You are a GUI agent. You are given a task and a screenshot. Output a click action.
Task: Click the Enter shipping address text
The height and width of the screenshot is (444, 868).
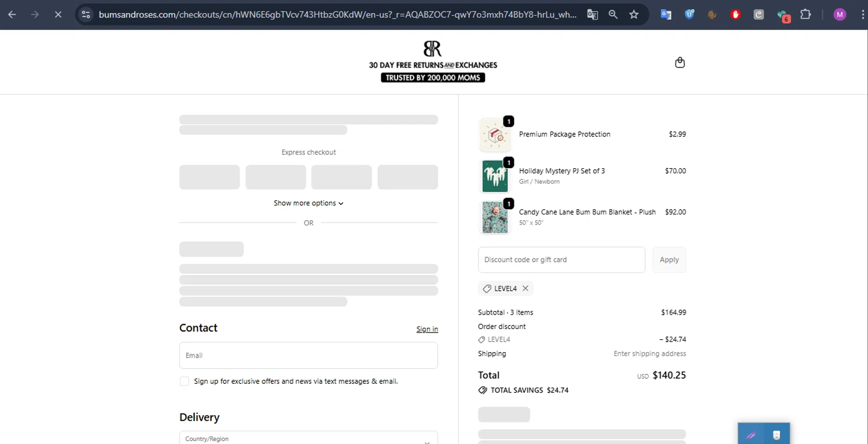point(650,354)
